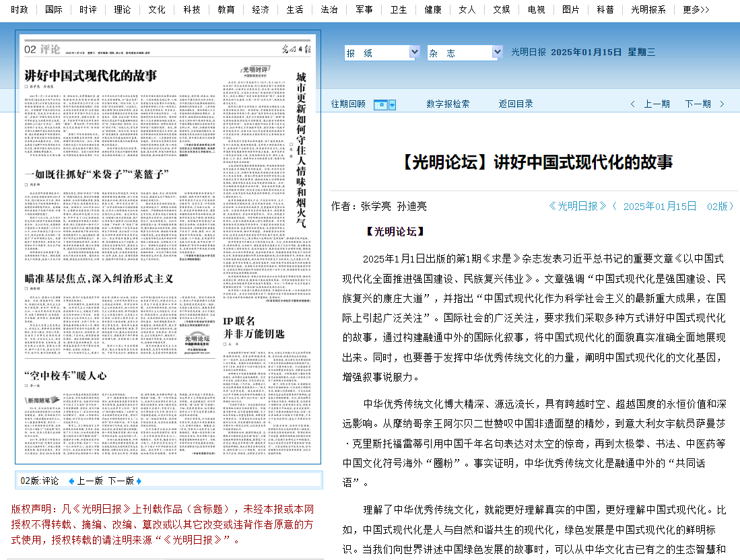Click the right chevron beside 下一期

[x=722, y=104]
